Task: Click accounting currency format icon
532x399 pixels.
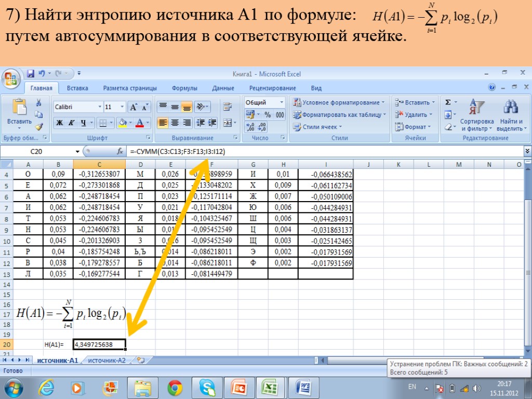Action: point(250,115)
